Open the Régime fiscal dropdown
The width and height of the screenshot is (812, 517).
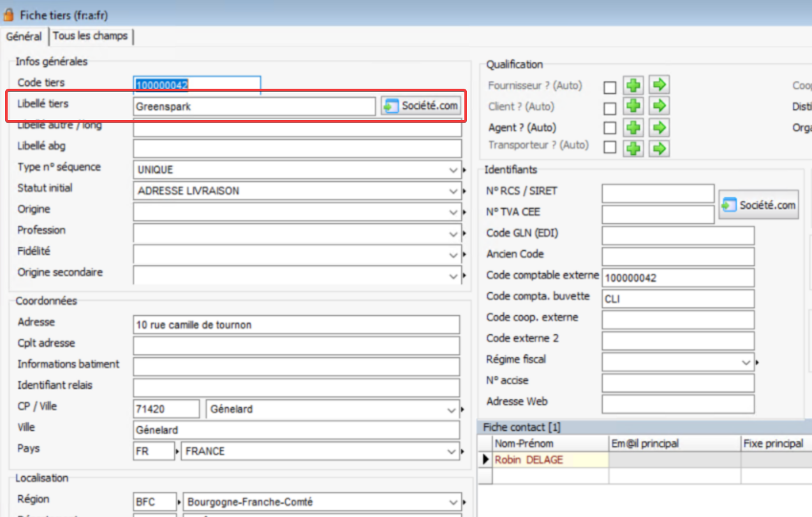tap(746, 362)
